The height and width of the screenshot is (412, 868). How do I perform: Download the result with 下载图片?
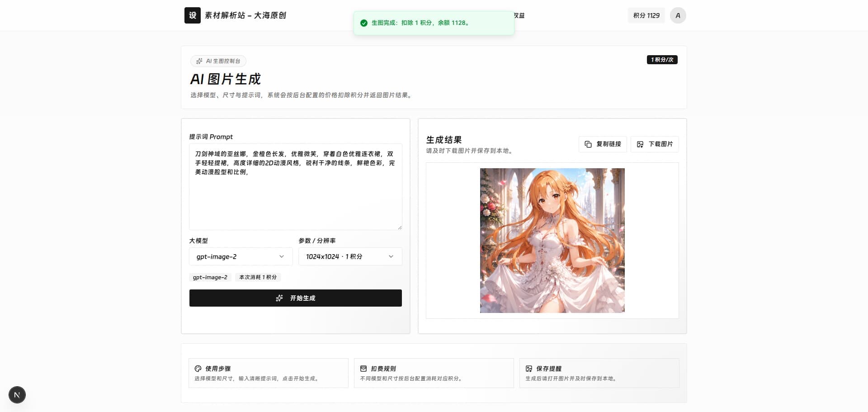pyautogui.click(x=655, y=144)
